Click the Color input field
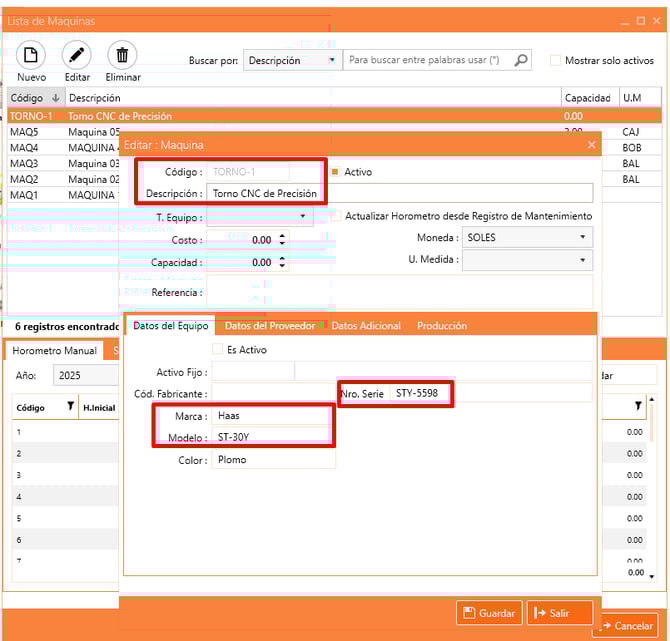This screenshot has height=641, width=670. coord(272,460)
